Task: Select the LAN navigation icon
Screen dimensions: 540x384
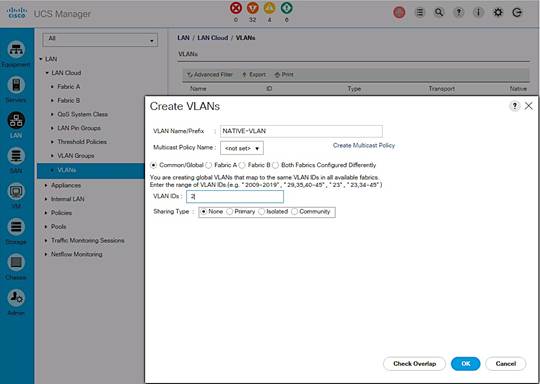Action: 16,121
